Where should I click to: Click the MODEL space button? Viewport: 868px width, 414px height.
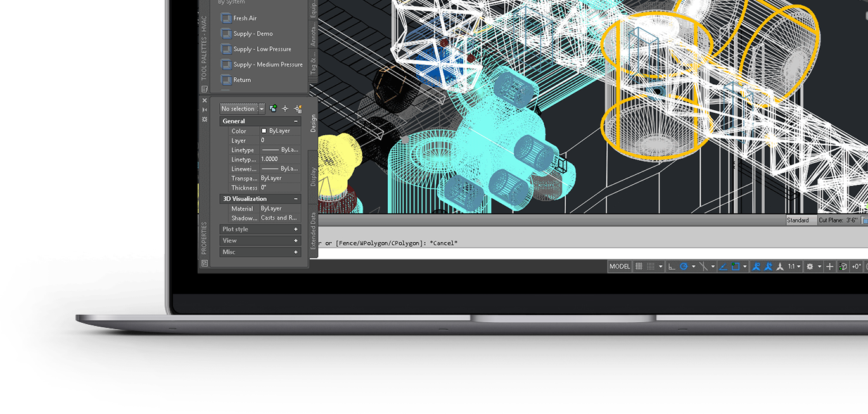pos(620,267)
